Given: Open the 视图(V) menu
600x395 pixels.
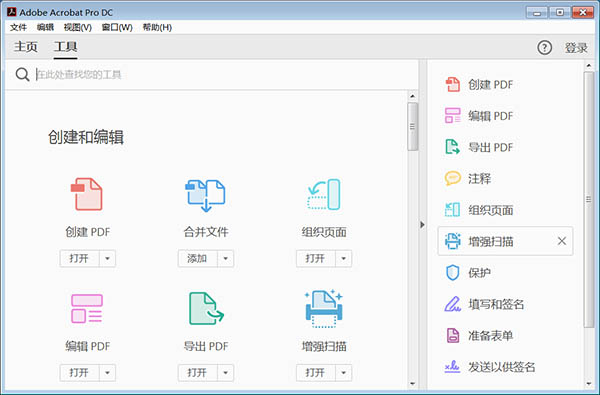Looking at the screenshot, I should click(x=78, y=27).
